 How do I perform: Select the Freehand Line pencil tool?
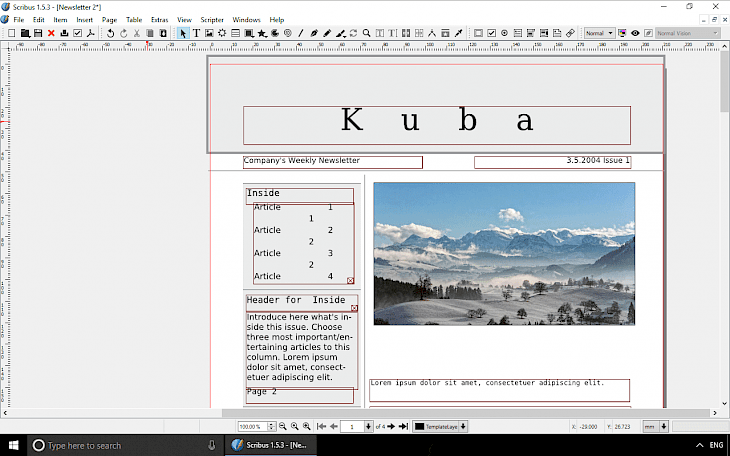pos(327,33)
